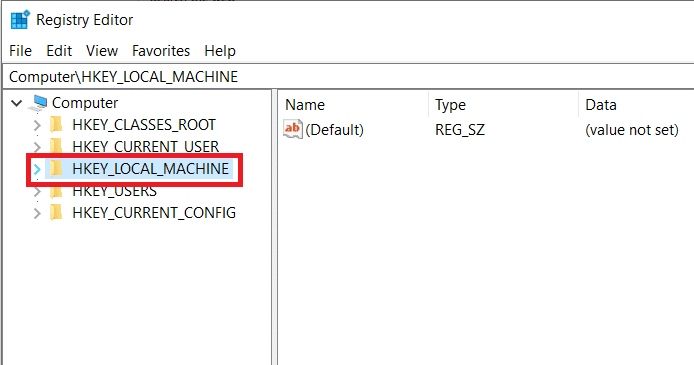The height and width of the screenshot is (365, 694).
Task: Expand the HKEY_USERS key
Action: click(37, 192)
